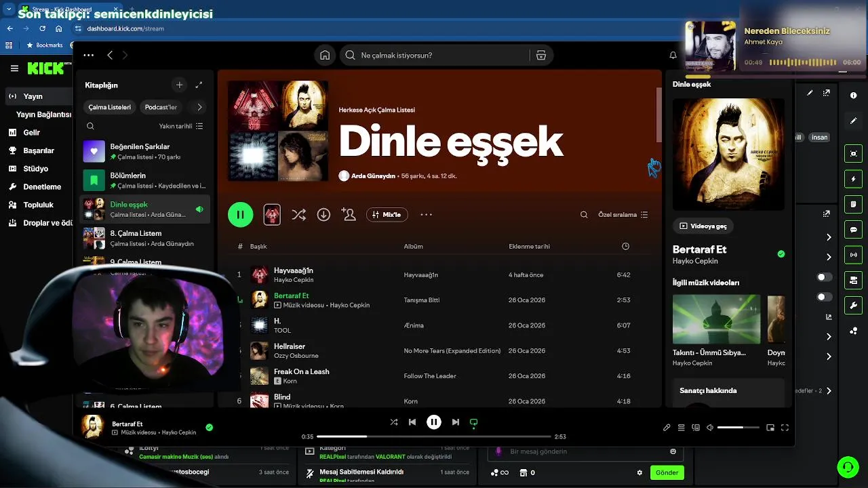Image resolution: width=868 pixels, height=488 pixels.
Task: Open Spotify home page icon
Action: coord(325,55)
